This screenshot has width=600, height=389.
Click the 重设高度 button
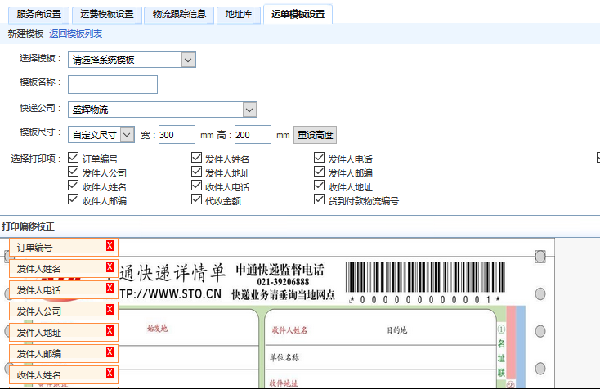tap(315, 135)
